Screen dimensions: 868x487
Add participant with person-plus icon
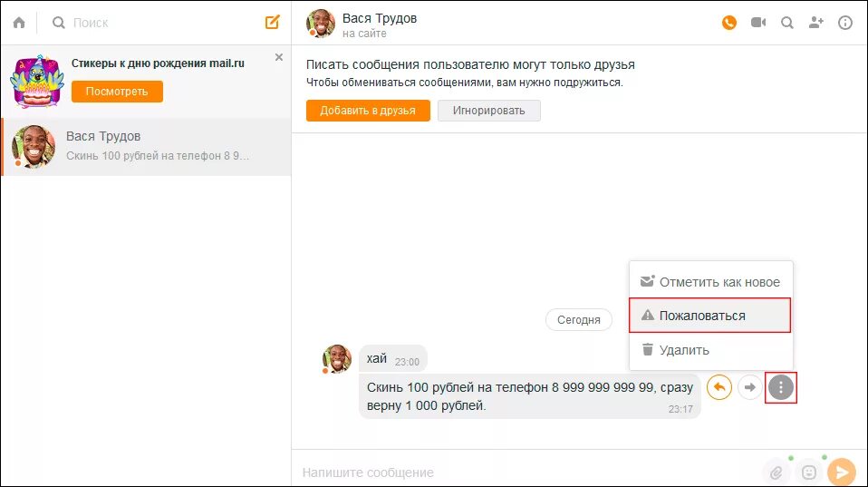[816, 23]
